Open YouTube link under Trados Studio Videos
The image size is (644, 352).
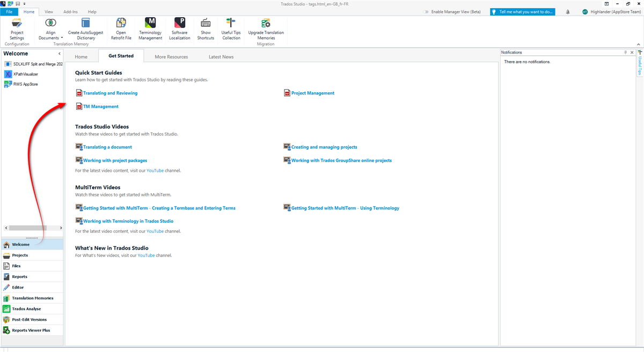coord(155,171)
